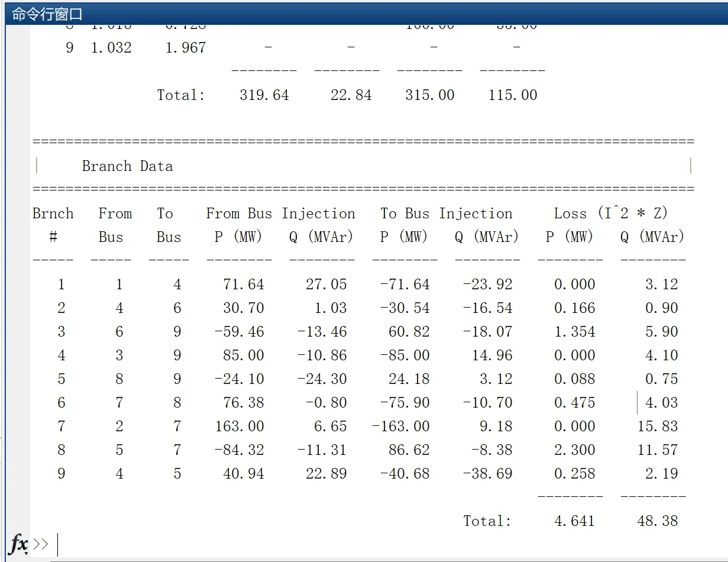Select the load total 115.00
This screenshot has width=728, height=562.
(x=513, y=95)
